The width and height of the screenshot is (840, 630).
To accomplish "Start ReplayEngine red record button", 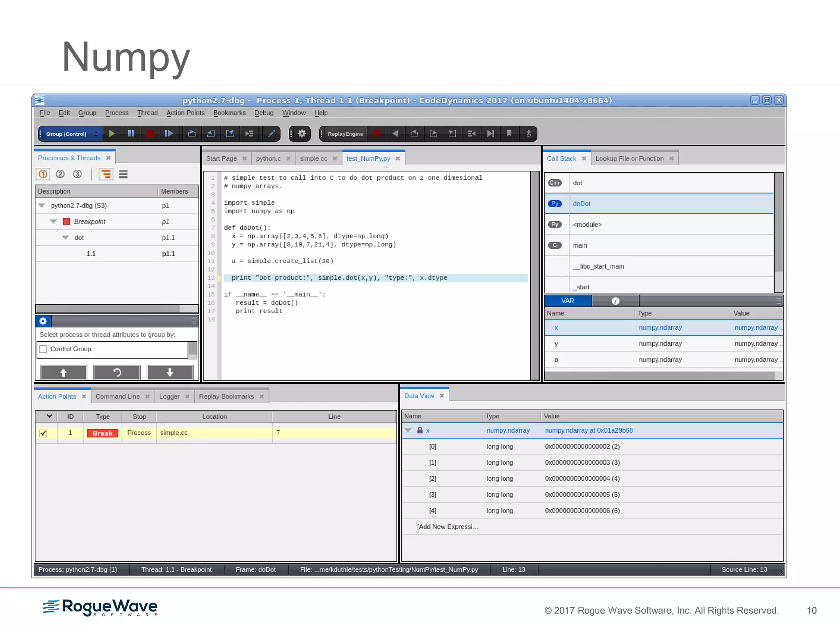I will 376,134.
